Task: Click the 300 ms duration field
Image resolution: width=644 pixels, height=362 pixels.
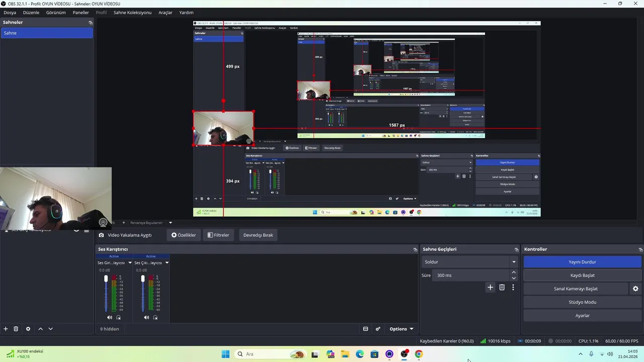Action: tap(471, 276)
